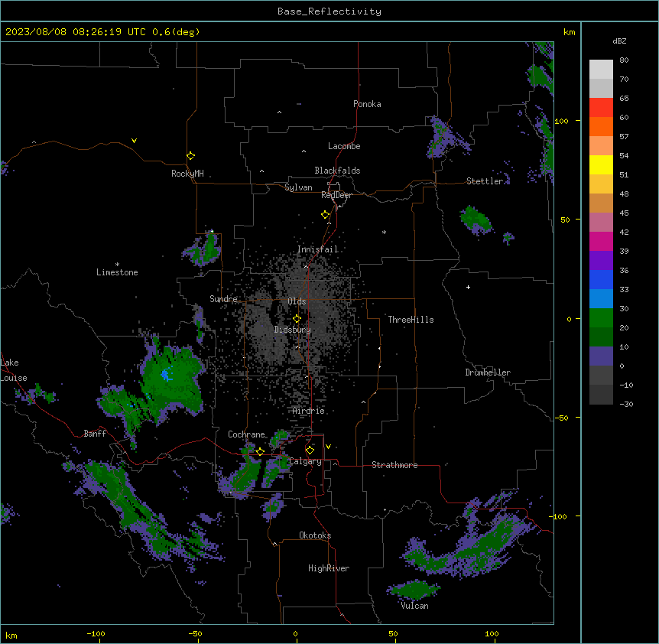Image resolution: width=659 pixels, height=644 pixels.
Task: Click the Innisfail town label
Action: click(317, 249)
